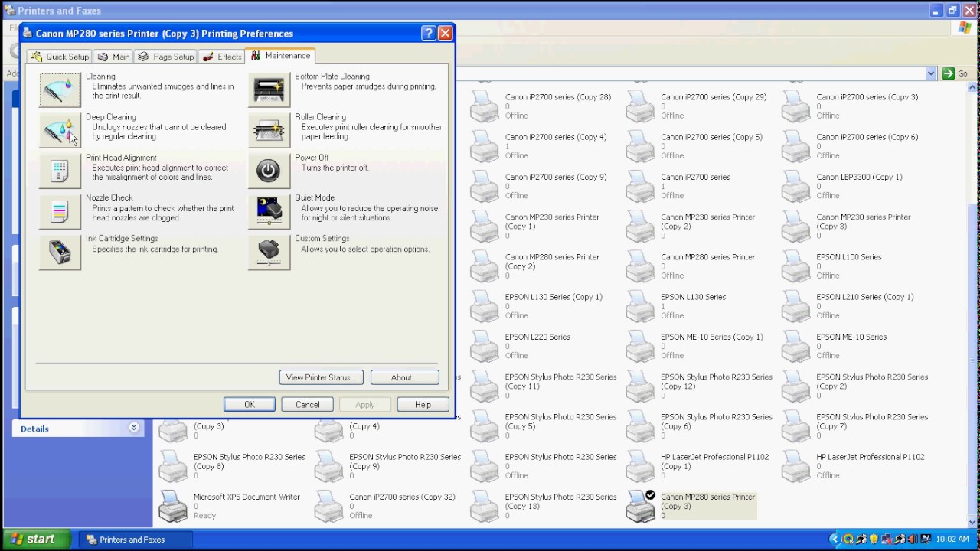The height and width of the screenshot is (551, 980).
Task: Click the Go button in address bar
Action: point(955,73)
